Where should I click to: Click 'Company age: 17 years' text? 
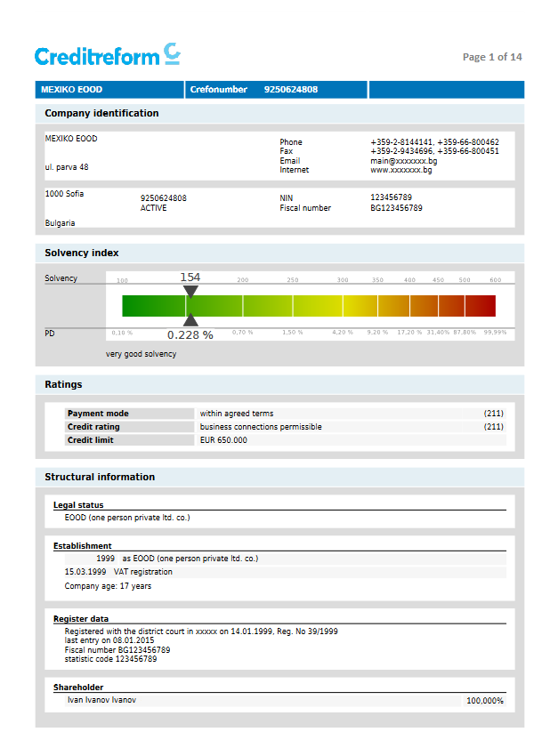coord(108,586)
